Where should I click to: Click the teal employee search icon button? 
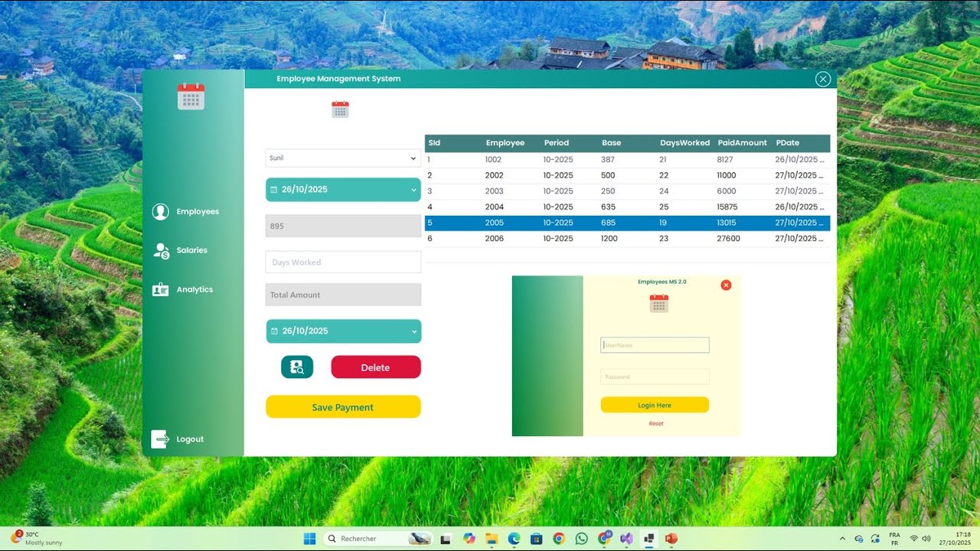coord(297,367)
